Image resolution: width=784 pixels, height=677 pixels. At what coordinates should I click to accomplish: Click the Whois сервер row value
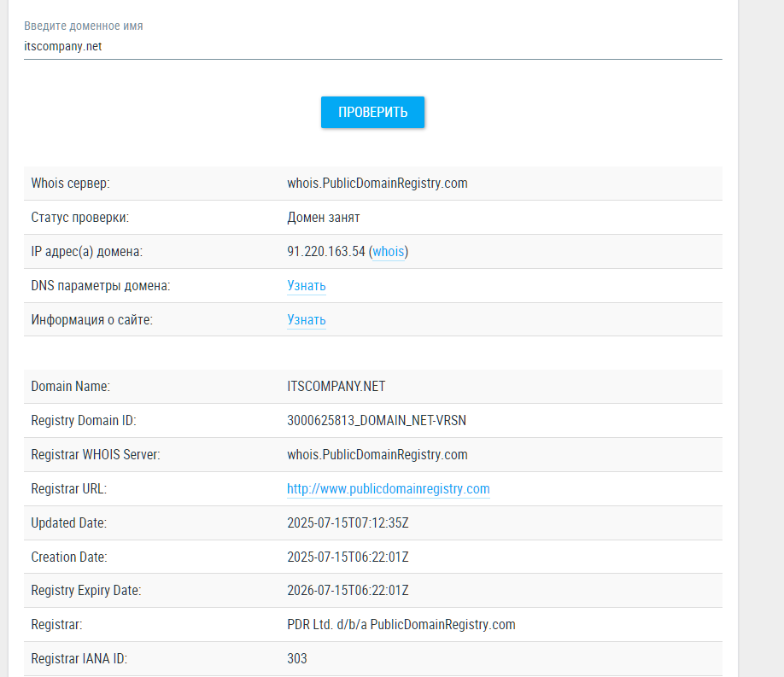(x=377, y=184)
